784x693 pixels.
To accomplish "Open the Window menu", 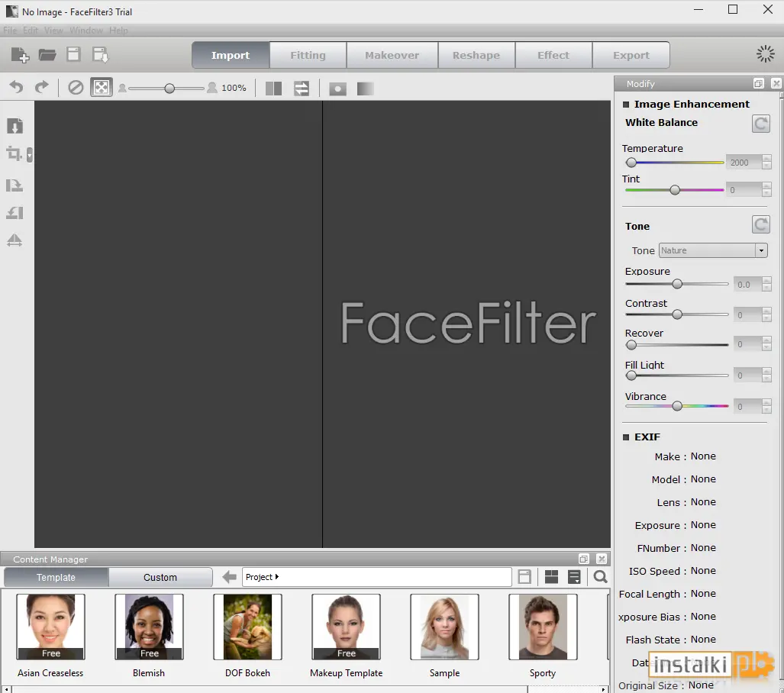I will tap(86, 31).
